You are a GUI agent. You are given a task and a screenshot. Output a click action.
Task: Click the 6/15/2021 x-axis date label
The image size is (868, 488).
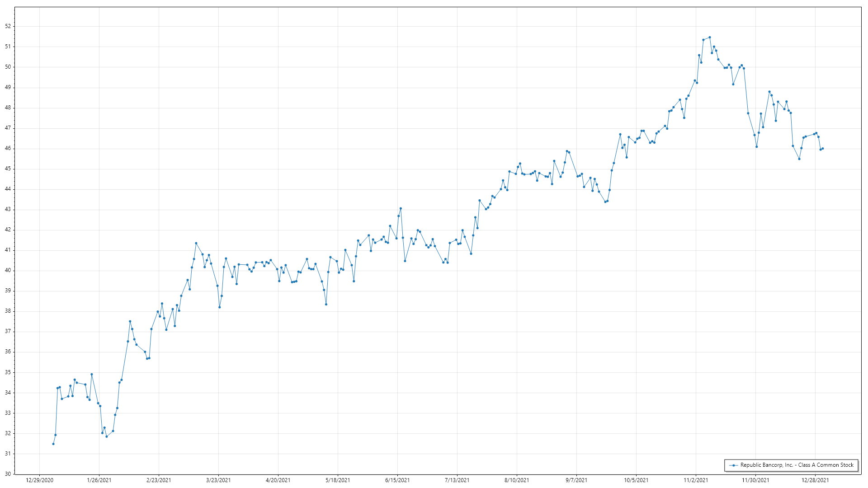397,480
